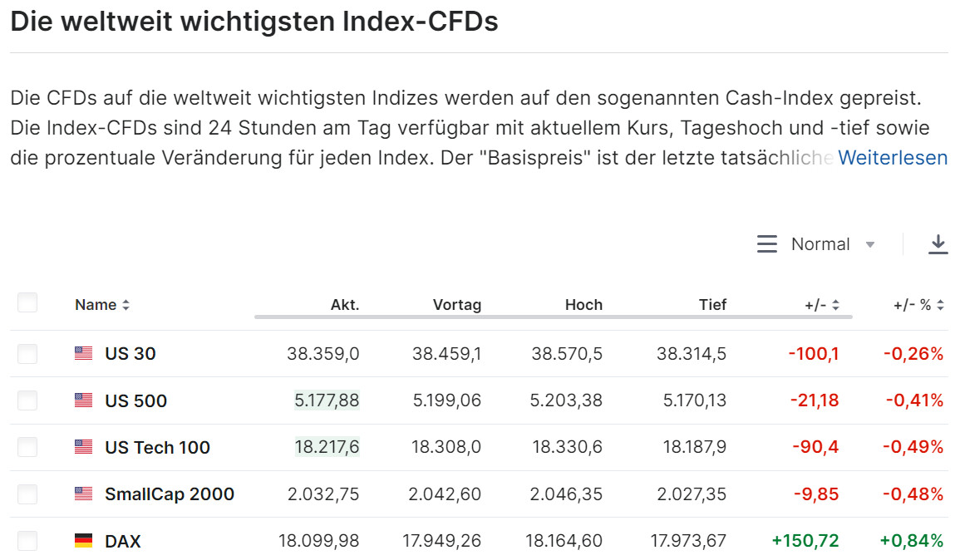Open the SmallCap 2000 index link
960x560 pixels.
click(169, 494)
